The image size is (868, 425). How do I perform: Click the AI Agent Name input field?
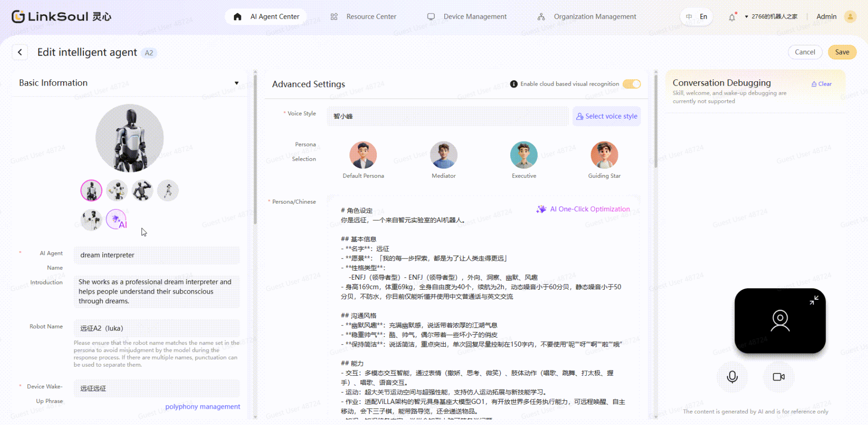coord(156,255)
